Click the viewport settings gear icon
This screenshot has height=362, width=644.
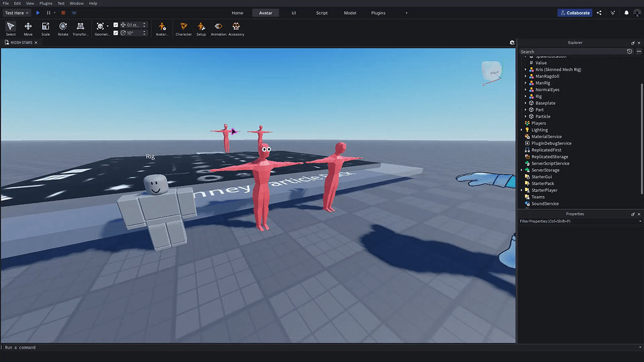pyautogui.click(x=512, y=43)
